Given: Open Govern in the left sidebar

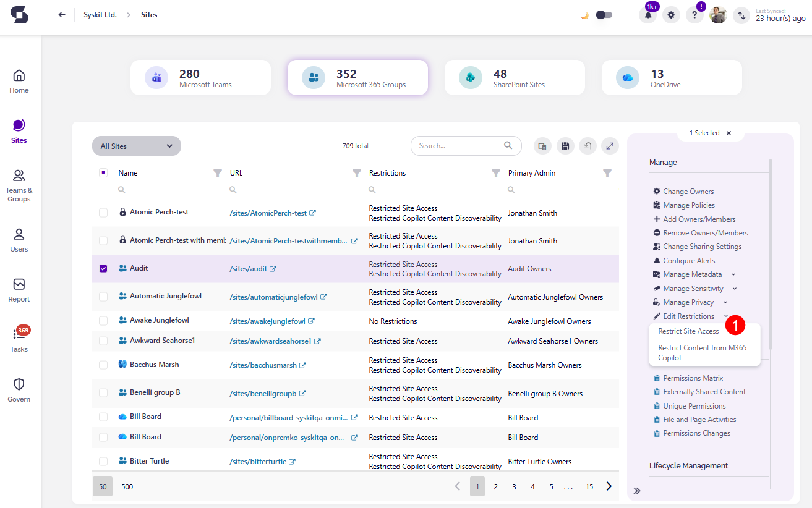Looking at the screenshot, I should pos(19,390).
